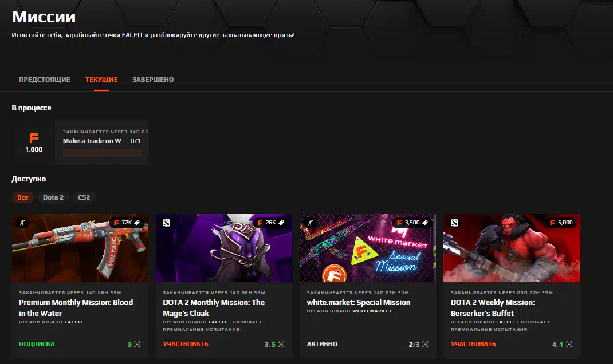Viewport: 613px width, 364px height.
Task: Click the "Миссии" page heading
Action: pyautogui.click(x=44, y=17)
